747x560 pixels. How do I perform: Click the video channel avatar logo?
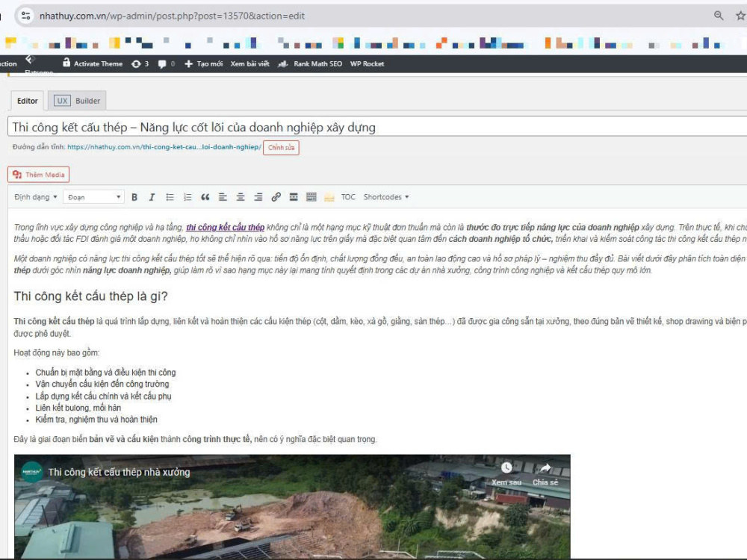click(32, 472)
